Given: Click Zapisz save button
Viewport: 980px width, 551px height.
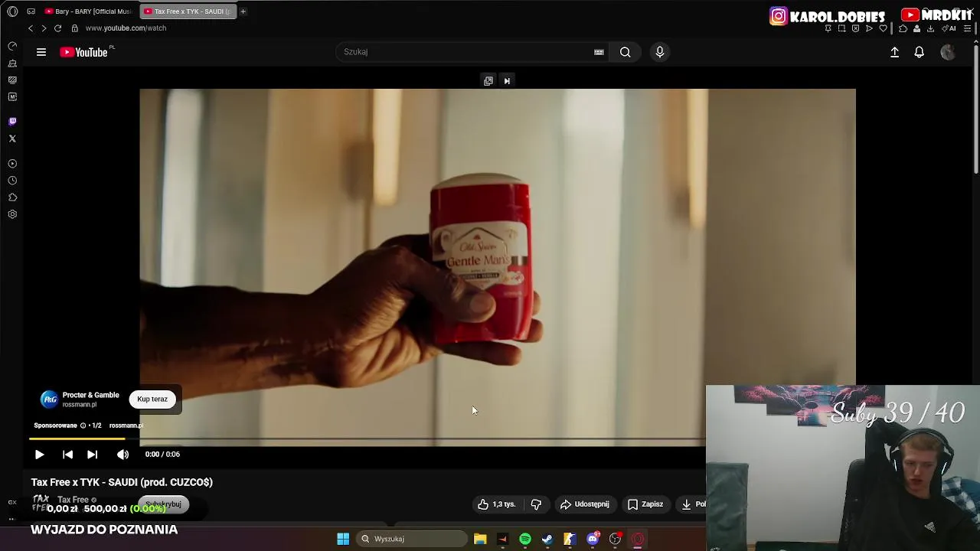Looking at the screenshot, I should click(x=645, y=504).
